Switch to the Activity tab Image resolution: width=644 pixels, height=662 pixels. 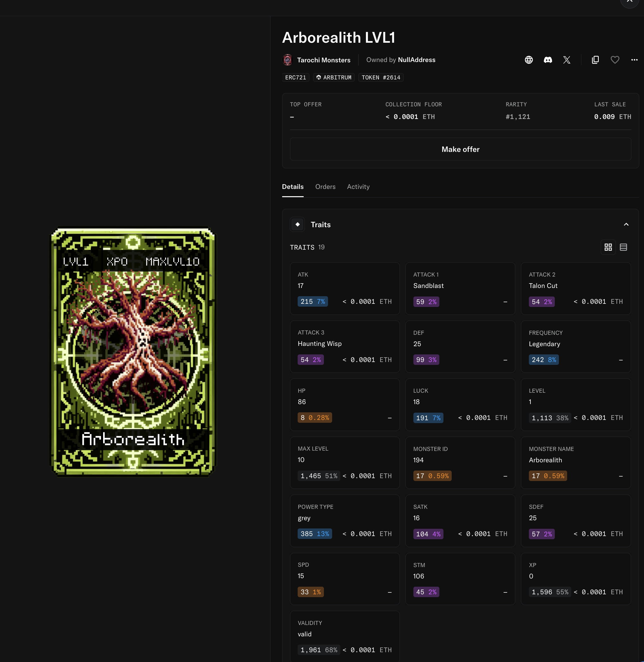pyautogui.click(x=358, y=187)
